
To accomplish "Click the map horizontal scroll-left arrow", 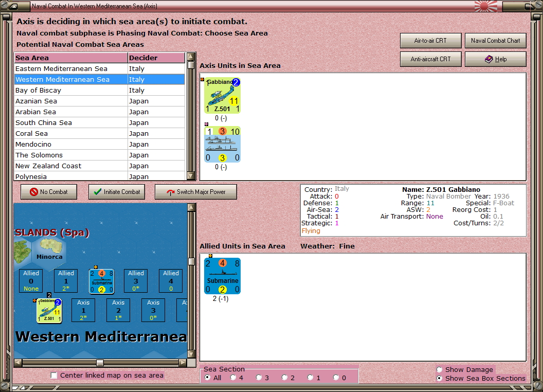I will coord(18,363).
